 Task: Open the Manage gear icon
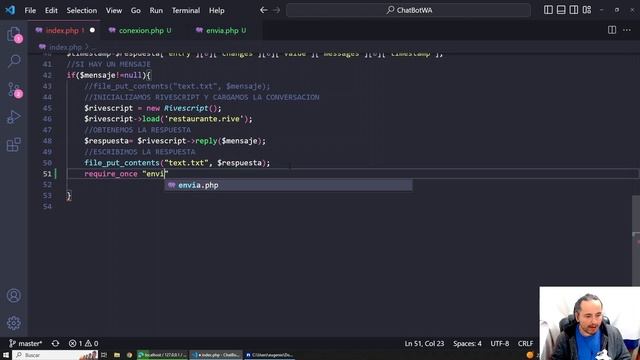(13, 323)
